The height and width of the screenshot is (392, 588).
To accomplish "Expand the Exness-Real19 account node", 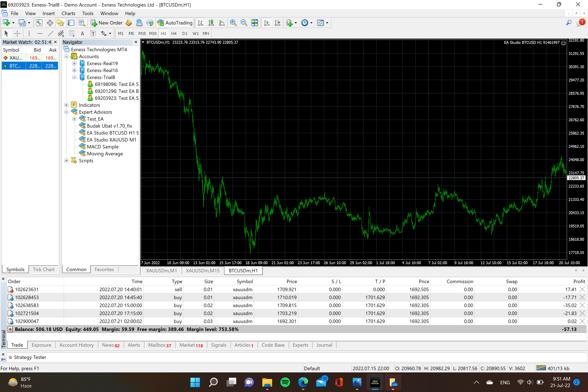I will (74, 63).
